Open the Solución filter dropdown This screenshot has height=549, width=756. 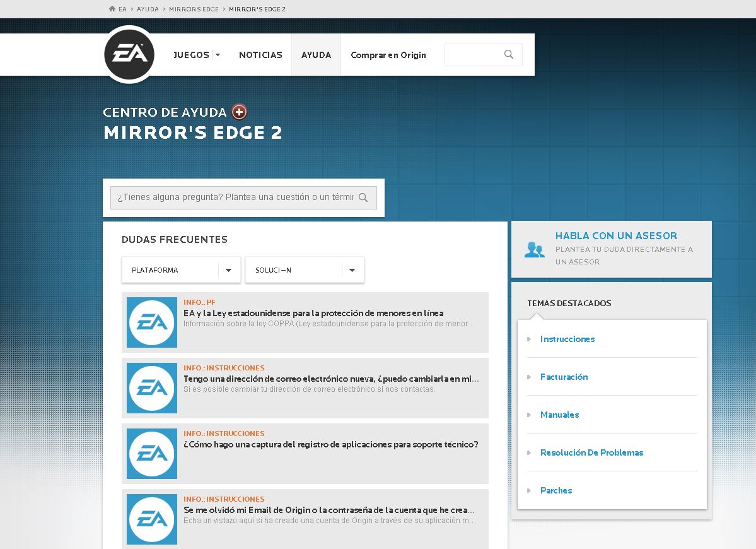click(x=305, y=270)
